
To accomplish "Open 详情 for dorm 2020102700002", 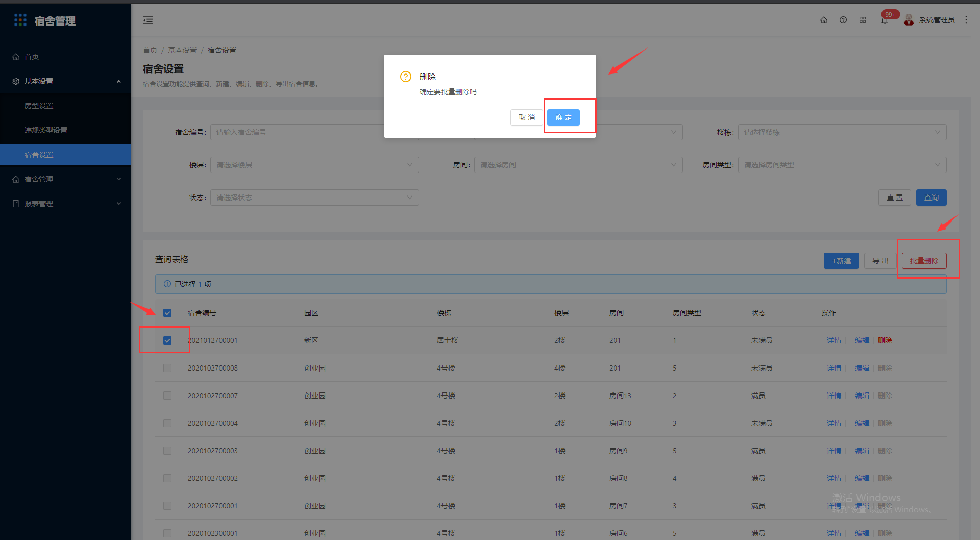I will coord(834,478).
